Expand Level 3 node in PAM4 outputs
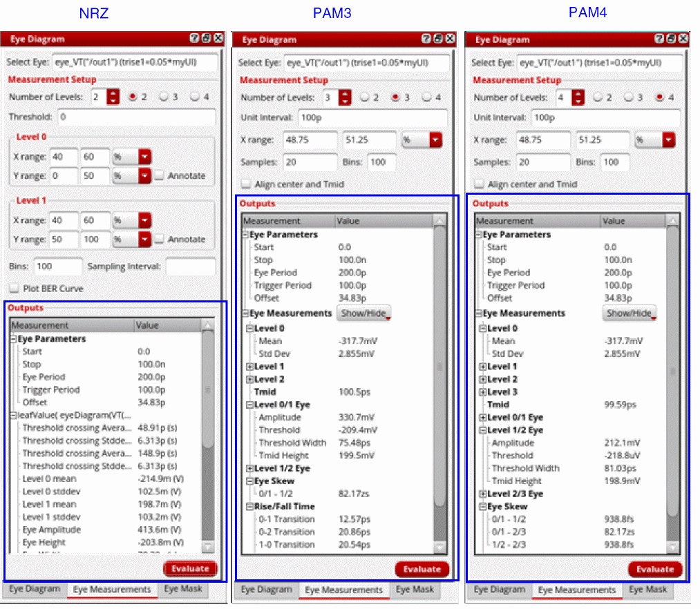Viewport: 700px width, 609px height. click(x=482, y=392)
